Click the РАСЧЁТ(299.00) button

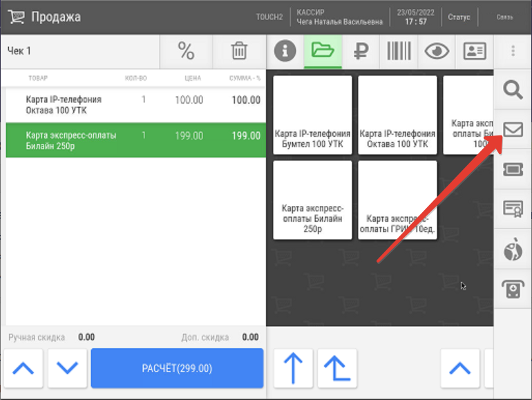(x=177, y=368)
